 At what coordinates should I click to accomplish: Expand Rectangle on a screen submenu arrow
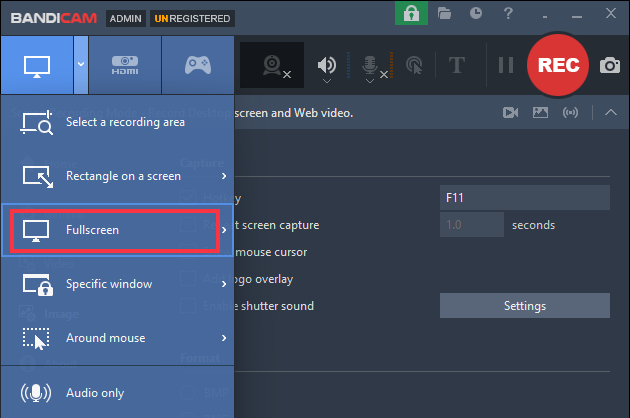click(x=224, y=176)
